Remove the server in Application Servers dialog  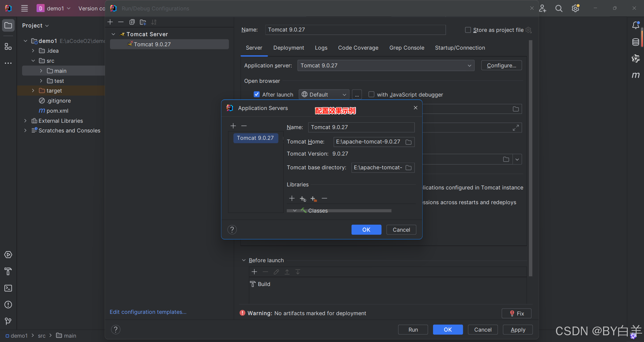pos(244,126)
